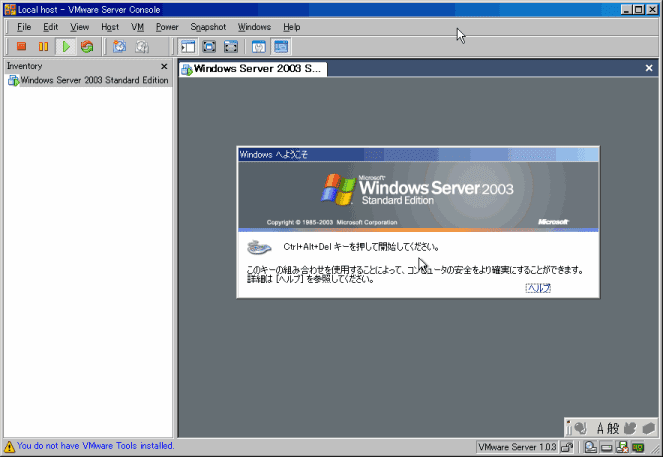Click the network adapter icon in the status bar
The image size is (663, 457).
[638, 447]
